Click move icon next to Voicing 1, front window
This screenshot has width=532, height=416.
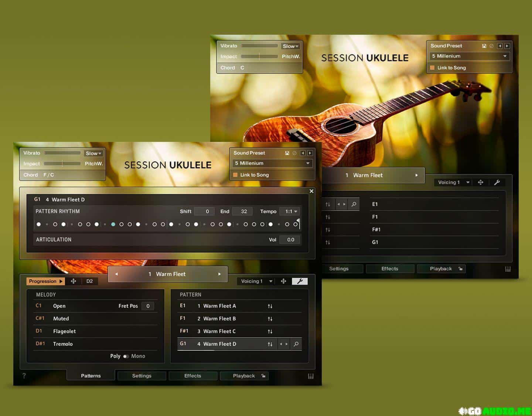coord(283,281)
